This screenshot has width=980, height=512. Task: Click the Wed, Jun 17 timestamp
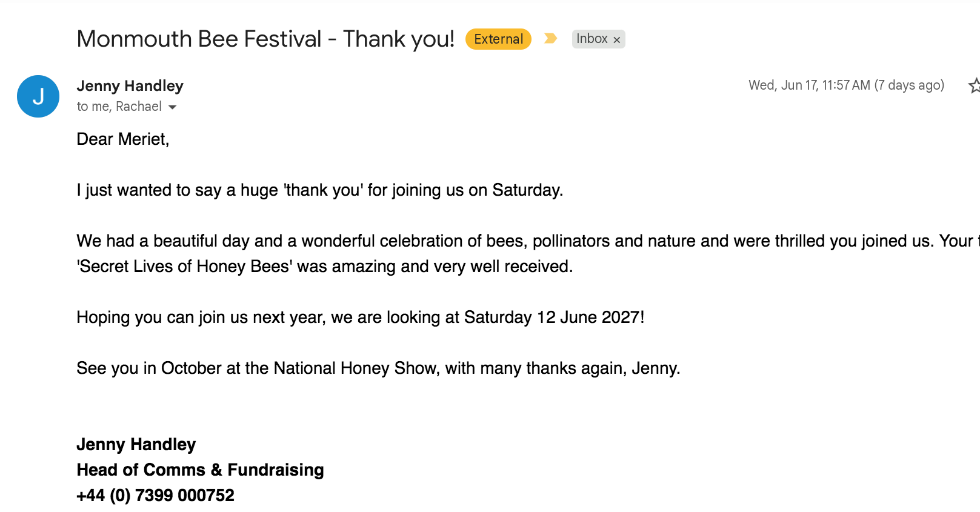(846, 85)
